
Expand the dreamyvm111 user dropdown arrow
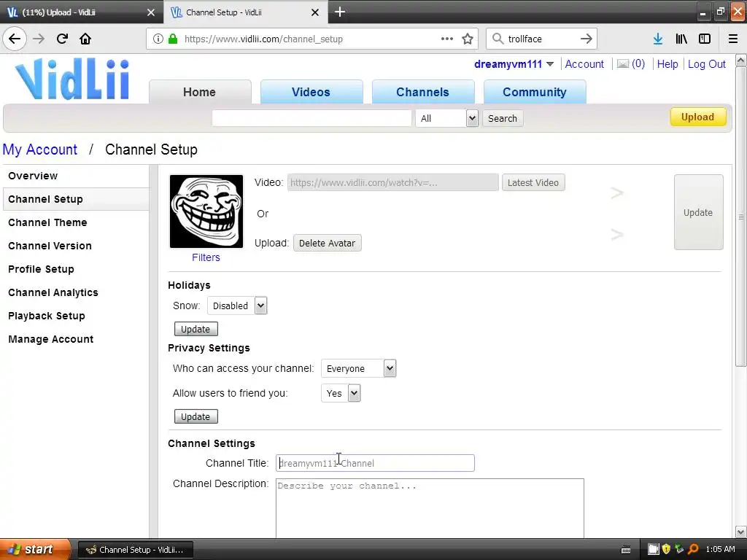coord(550,64)
